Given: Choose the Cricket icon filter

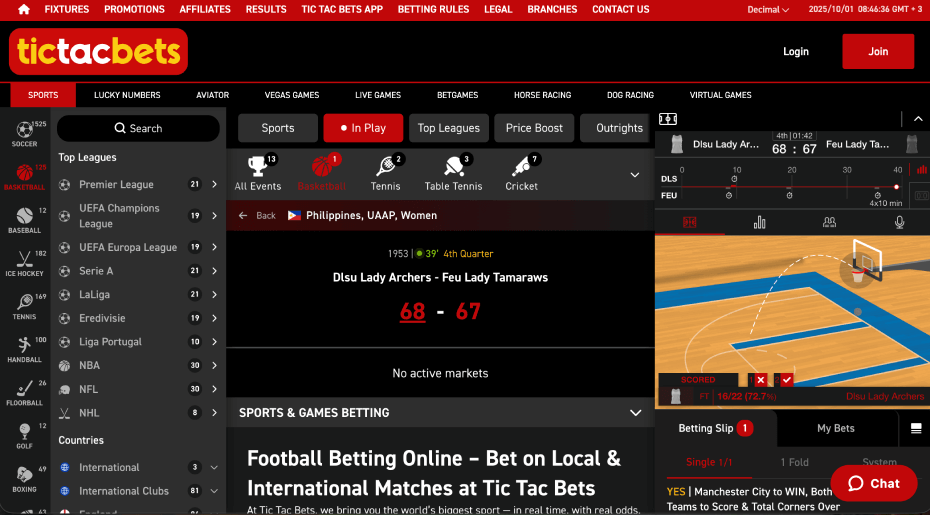Looking at the screenshot, I should (x=521, y=172).
